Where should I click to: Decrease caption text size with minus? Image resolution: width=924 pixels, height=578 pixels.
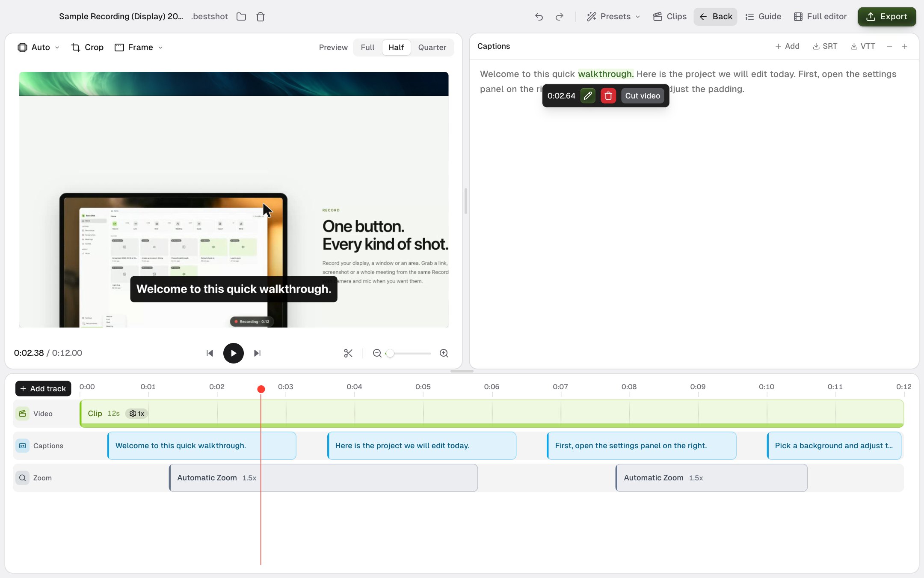click(x=889, y=46)
